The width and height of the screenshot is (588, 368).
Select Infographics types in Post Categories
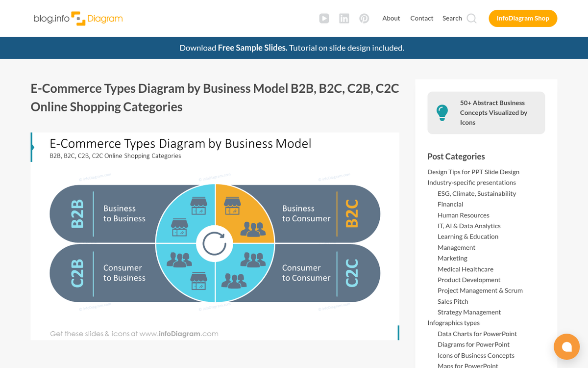tap(453, 322)
